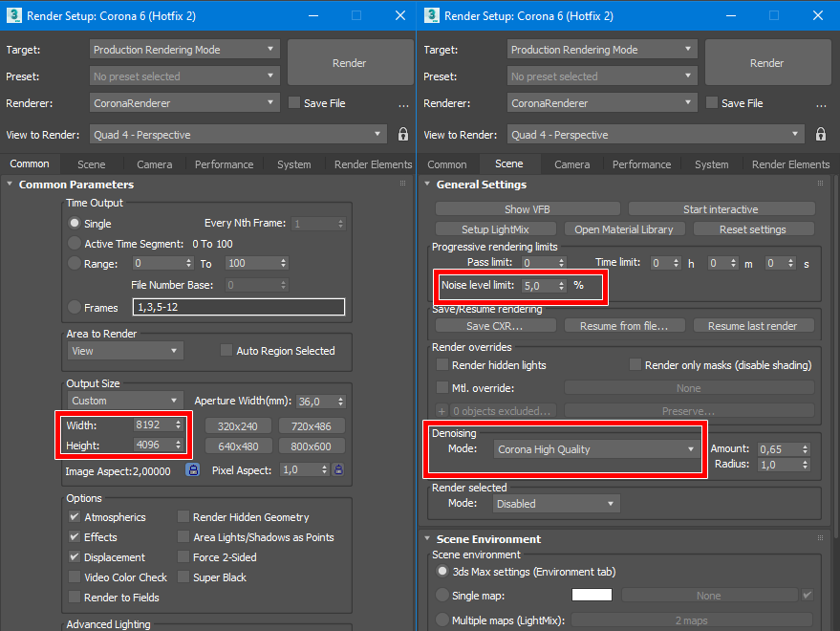Open the Output Size 'Custom' dropdown
The height and width of the screenshot is (631, 840).
coord(125,401)
